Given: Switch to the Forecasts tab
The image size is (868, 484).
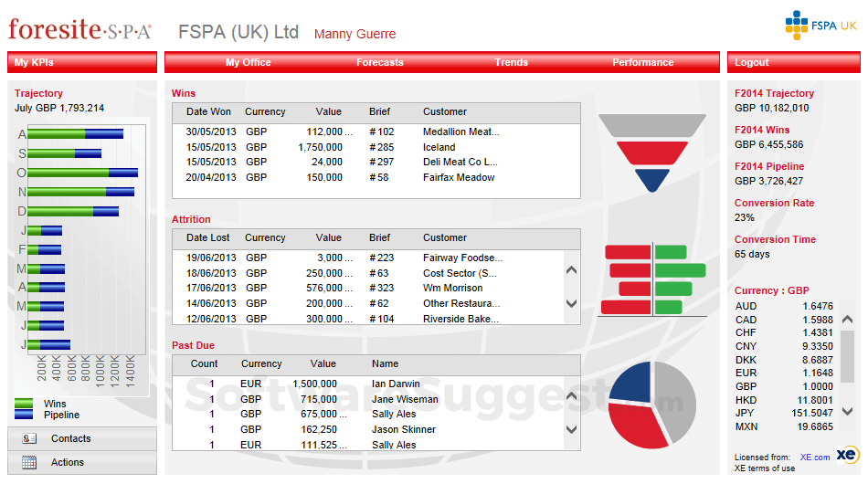Looking at the screenshot, I should click(x=380, y=62).
